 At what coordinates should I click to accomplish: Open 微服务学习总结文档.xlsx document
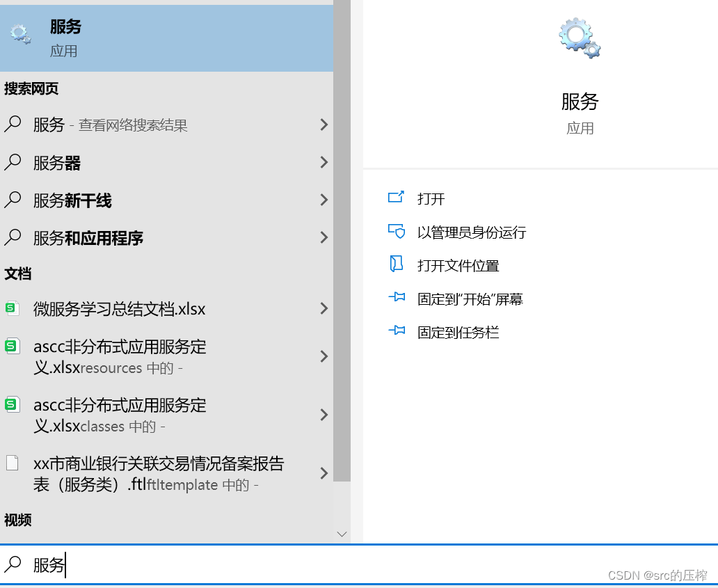tap(167, 309)
